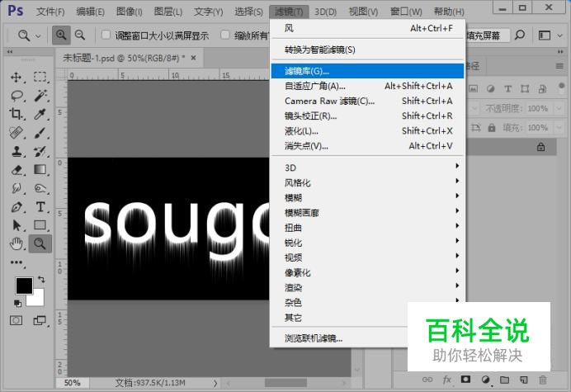
Task: Toggle lock all layer icon
Action: click(492, 128)
